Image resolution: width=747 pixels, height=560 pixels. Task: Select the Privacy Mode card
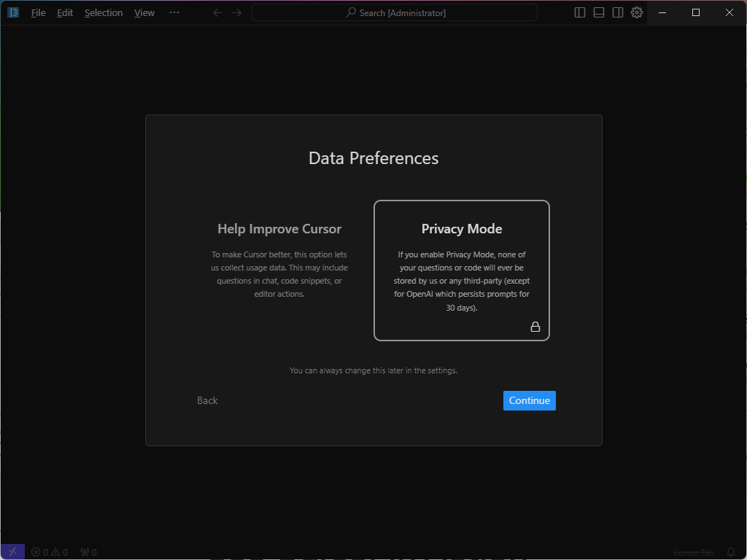462,271
